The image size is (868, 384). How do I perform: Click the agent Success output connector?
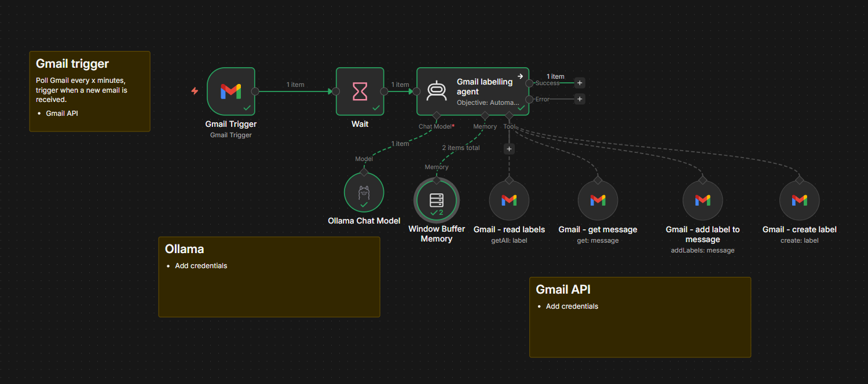pos(529,83)
